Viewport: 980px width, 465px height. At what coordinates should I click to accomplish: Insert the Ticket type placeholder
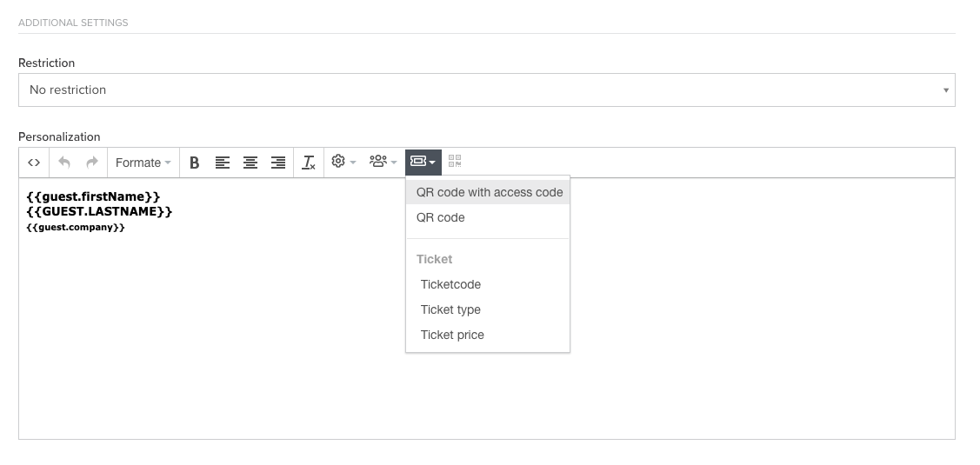tap(450, 309)
